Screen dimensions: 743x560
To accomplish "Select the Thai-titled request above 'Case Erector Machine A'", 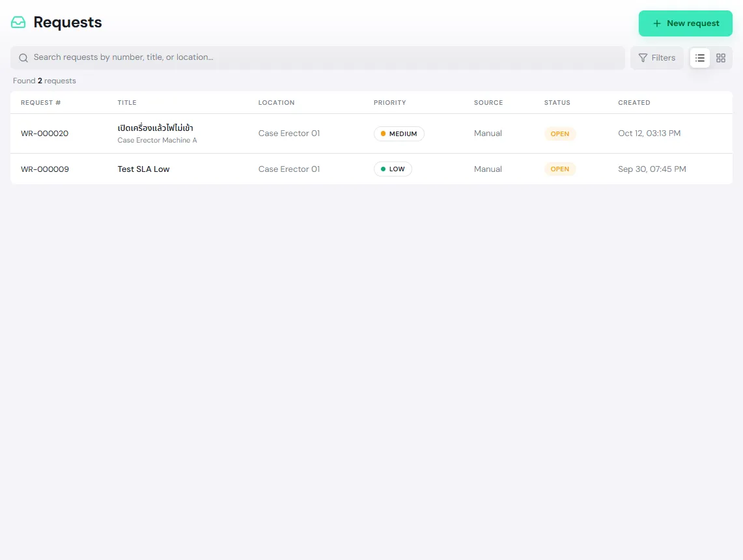I will pos(156,128).
